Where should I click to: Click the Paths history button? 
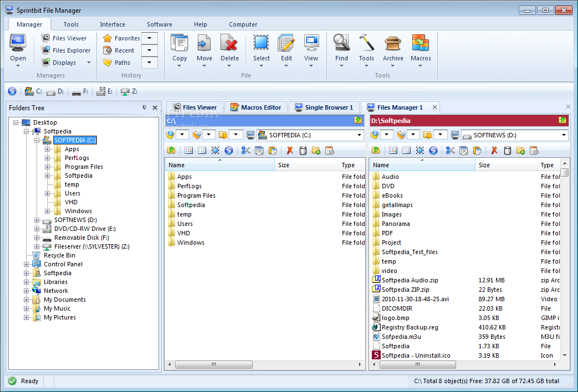116,62
